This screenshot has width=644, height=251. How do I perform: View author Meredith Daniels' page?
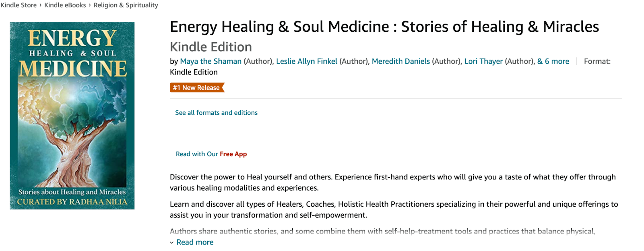coord(400,61)
